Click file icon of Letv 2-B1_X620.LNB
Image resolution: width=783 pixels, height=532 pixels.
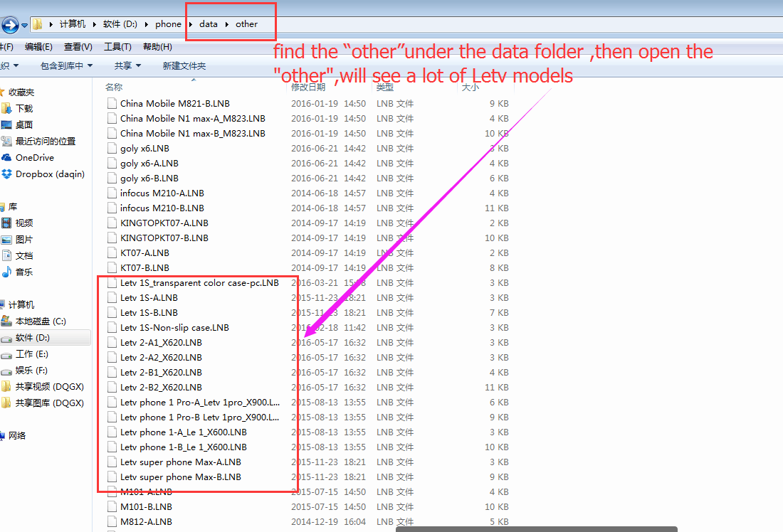click(112, 372)
